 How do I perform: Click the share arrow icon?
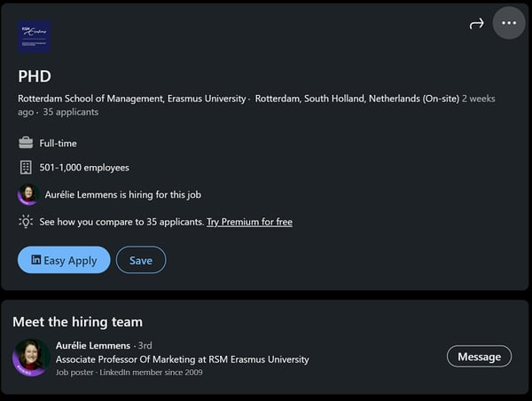476,24
